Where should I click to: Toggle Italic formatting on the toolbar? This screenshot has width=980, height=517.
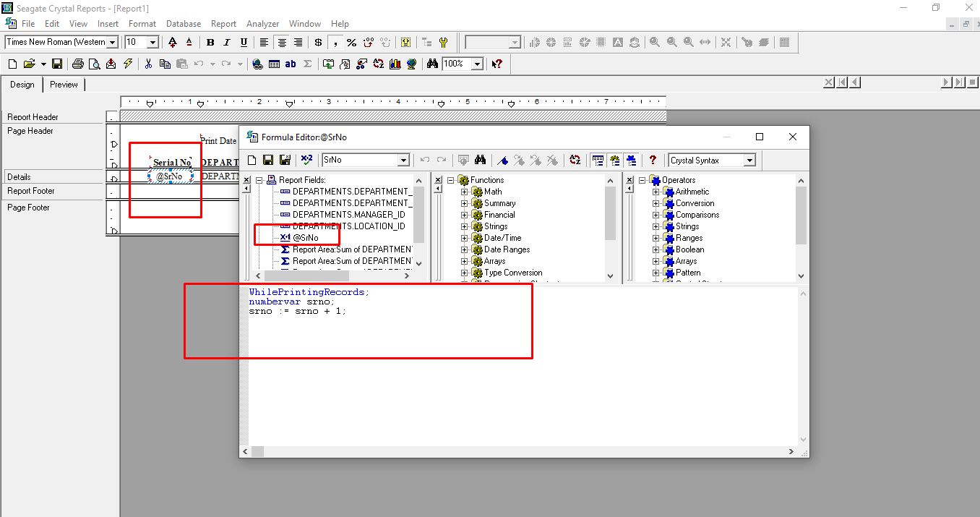click(x=225, y=42)
